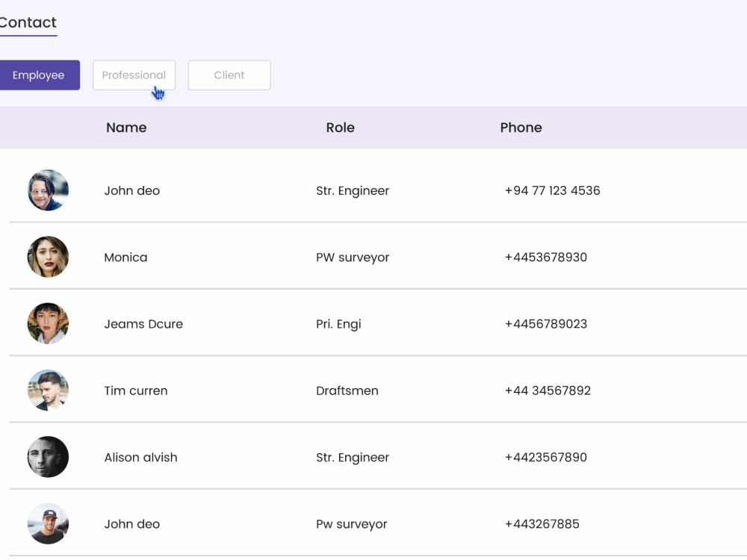
Task: Click Monica's PW surveyor role
Action: tap(353, 257)
